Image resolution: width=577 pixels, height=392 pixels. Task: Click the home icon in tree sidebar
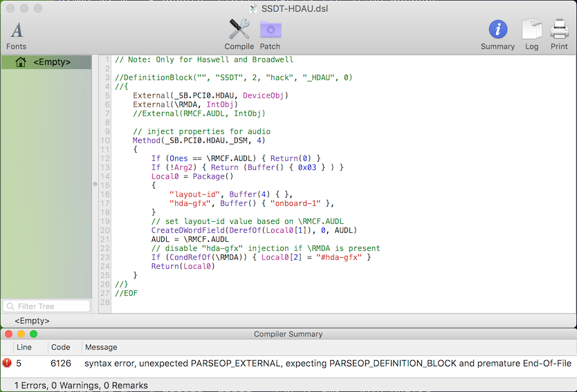[x=21, y=62]
